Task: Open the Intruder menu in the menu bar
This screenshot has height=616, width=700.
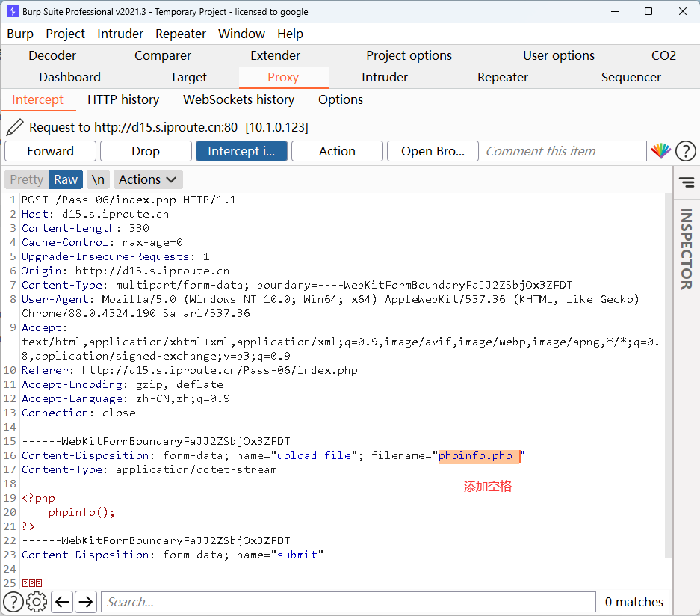Action: 120,34
